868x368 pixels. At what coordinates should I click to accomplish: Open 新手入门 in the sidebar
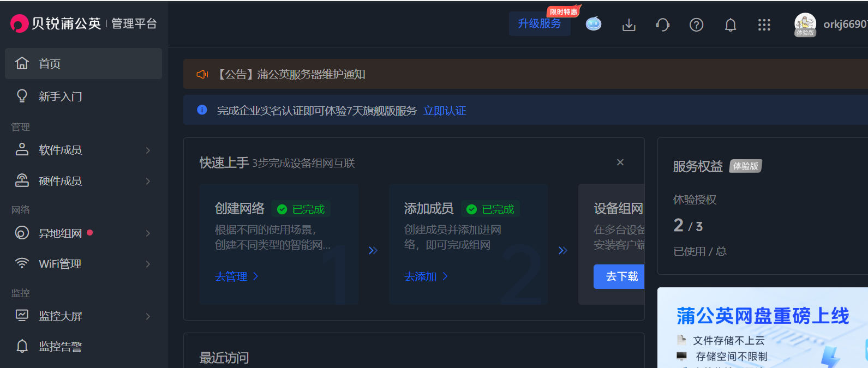click(x=83, y=96)
